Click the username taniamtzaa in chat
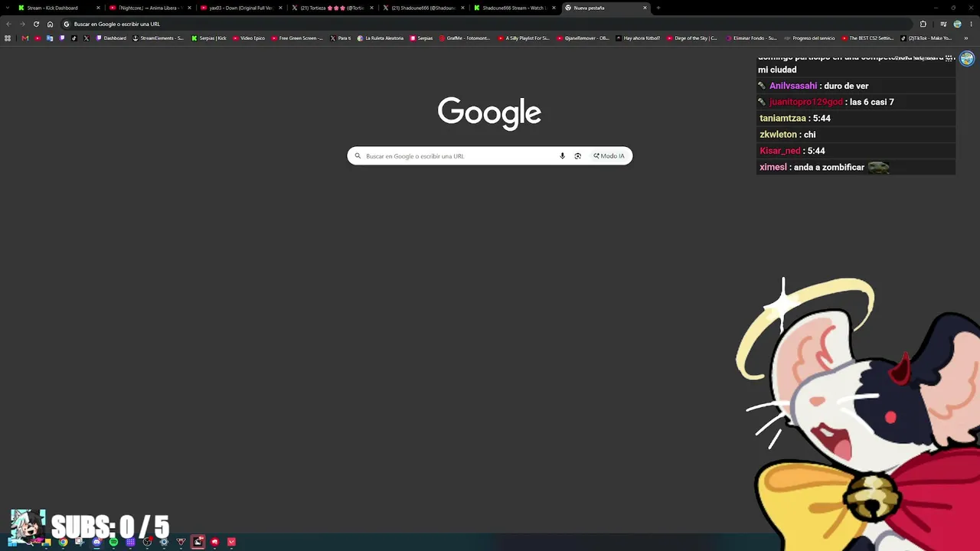The width and height of the screenshot is (980, 551). [782, 119]
